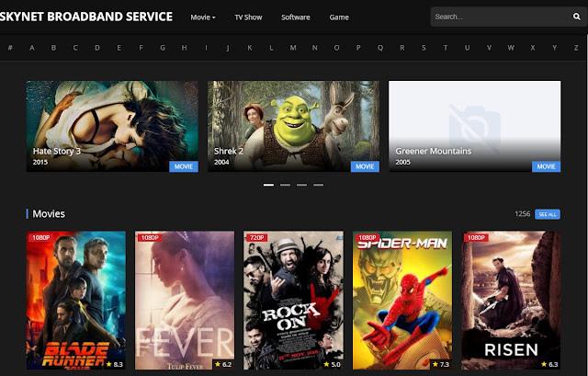Click 7.3 star rating on Spider-Man
This screenshot has height=376, width=588.
(x=441, y=364)
